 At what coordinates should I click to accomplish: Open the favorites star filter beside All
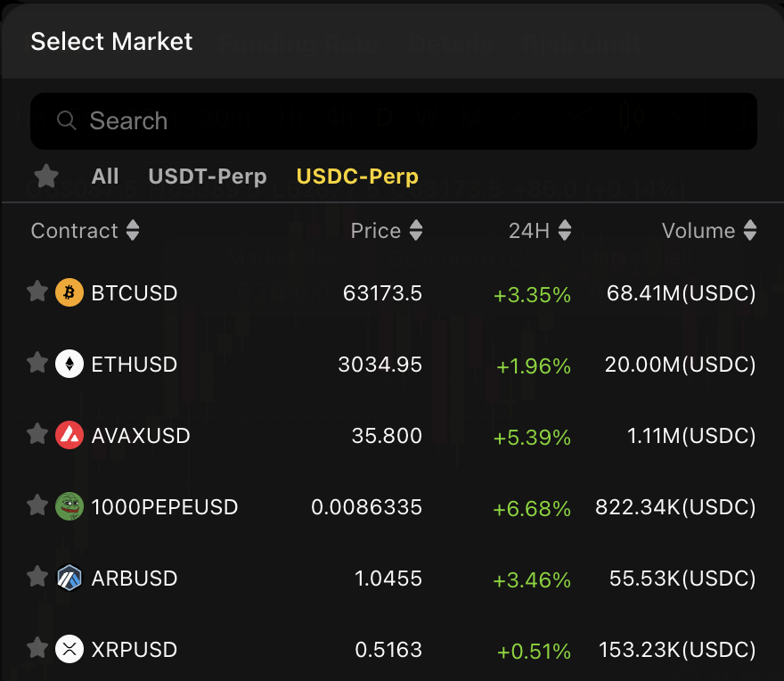click(46, 176)
